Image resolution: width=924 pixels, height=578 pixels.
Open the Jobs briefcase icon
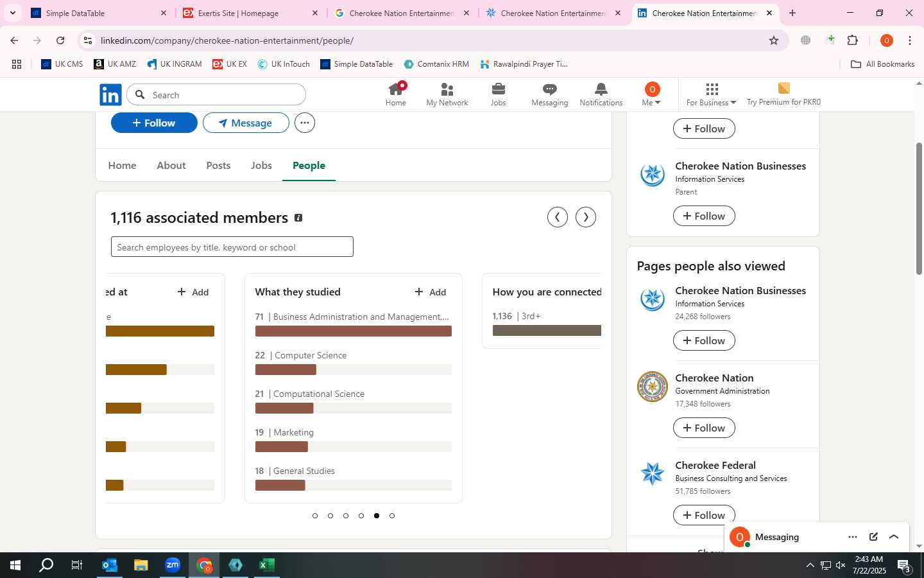pyautogui.click(x=499, y=89)
